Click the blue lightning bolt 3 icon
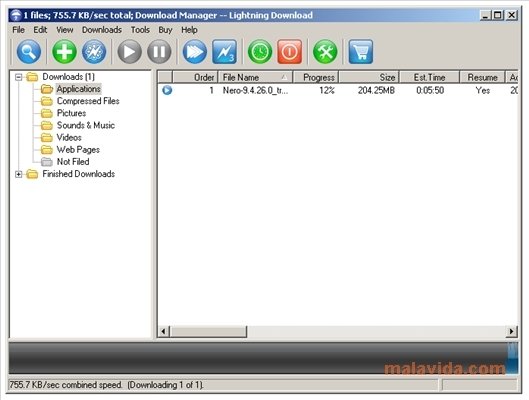The height and width of the screenshot is (400, 529). pyautogui.click(x=224, y=52)
